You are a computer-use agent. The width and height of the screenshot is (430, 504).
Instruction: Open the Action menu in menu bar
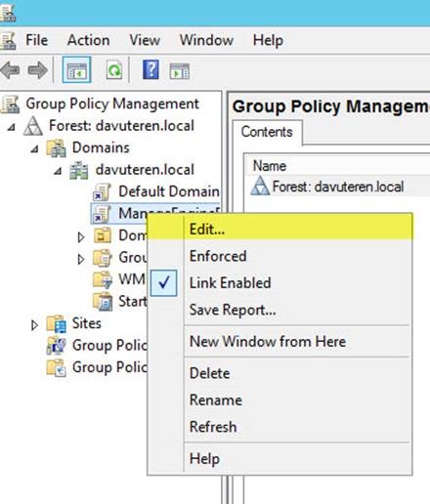(x=88, y=40)
